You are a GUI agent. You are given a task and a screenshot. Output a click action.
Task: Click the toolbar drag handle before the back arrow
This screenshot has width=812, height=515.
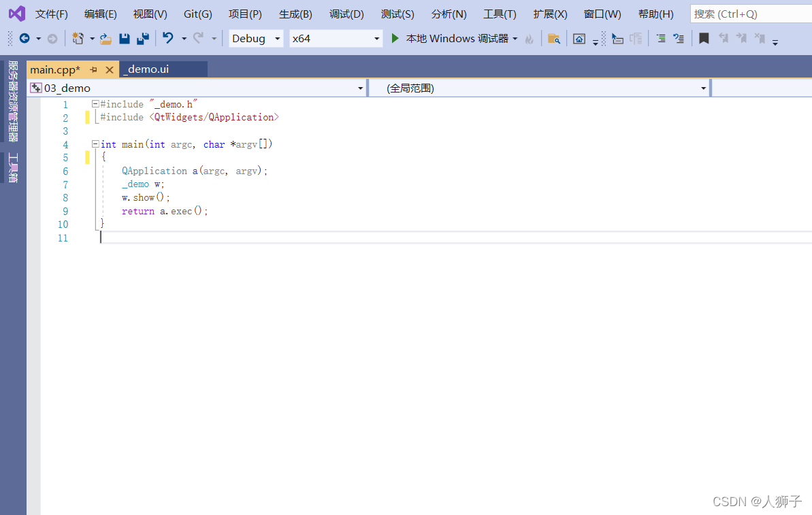click(10, 38)
